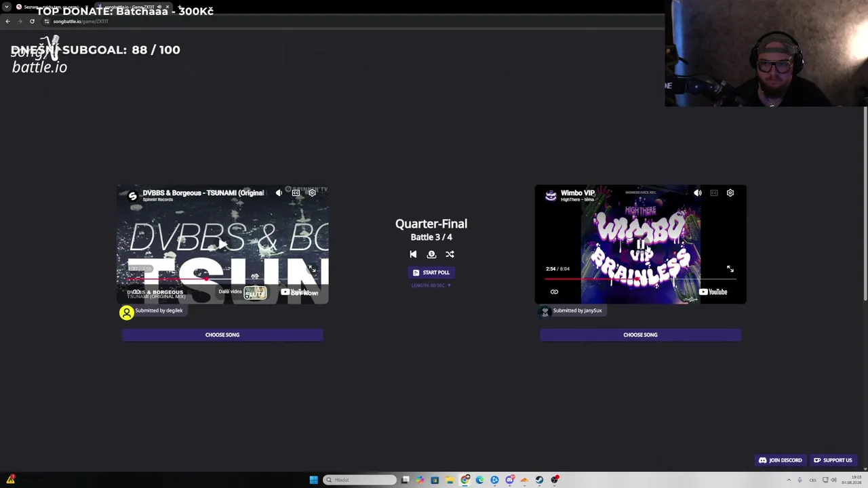Copy link icon on Wimbo VIP video
The width and height of the screenshot is (868, 488).
point(554,292)
